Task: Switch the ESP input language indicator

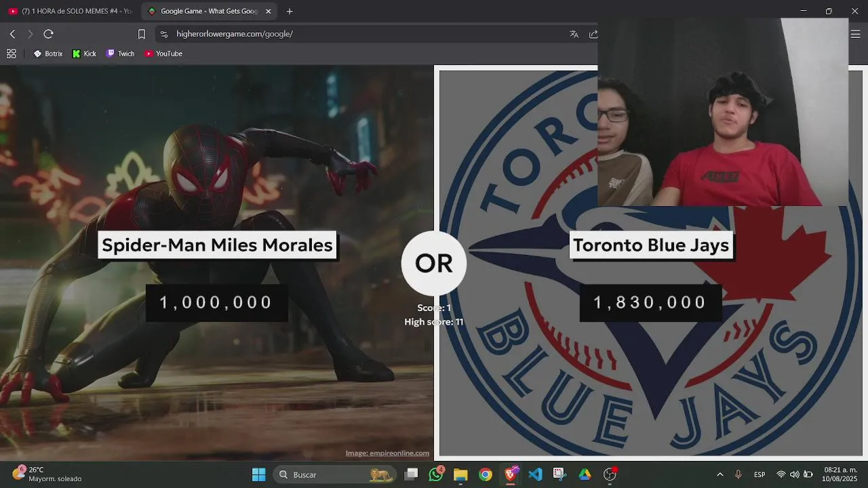Action: click(x=759, y=474)
